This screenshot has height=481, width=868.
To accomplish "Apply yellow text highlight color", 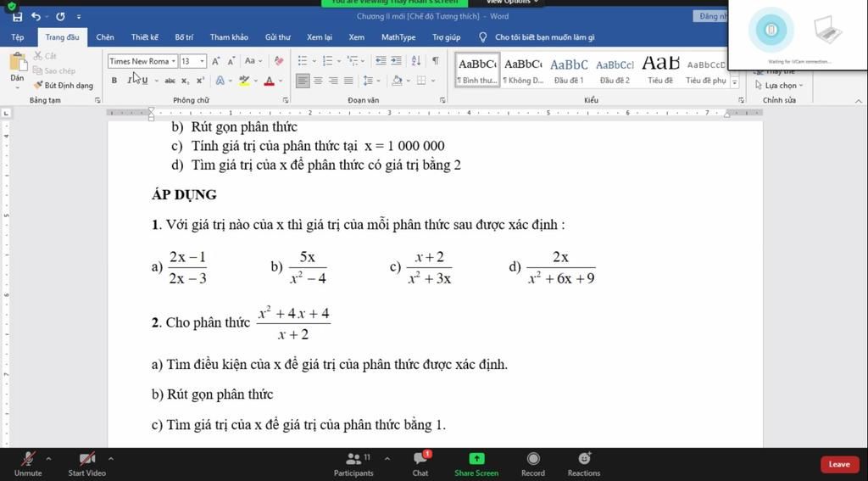I will click(244, 81).
